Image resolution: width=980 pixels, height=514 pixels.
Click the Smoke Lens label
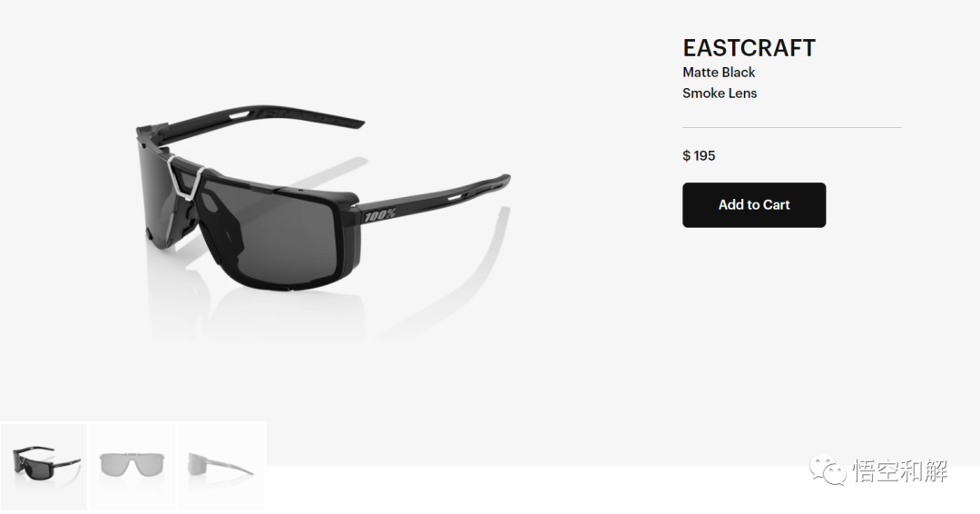[720, 94]
